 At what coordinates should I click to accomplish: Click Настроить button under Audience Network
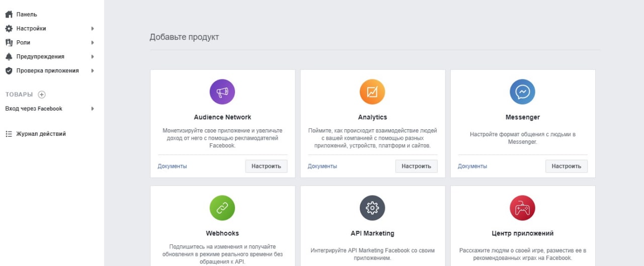coord(266,166)
